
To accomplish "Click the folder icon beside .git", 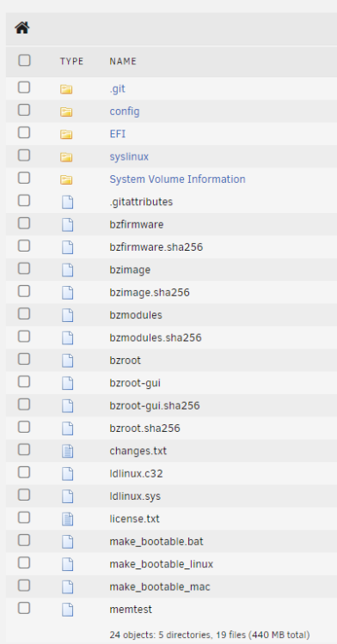I will [66, 89].
